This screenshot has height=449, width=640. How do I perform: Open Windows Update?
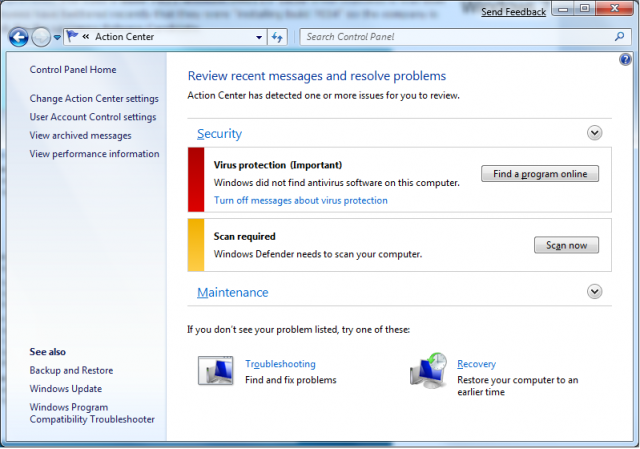[65, 389]
